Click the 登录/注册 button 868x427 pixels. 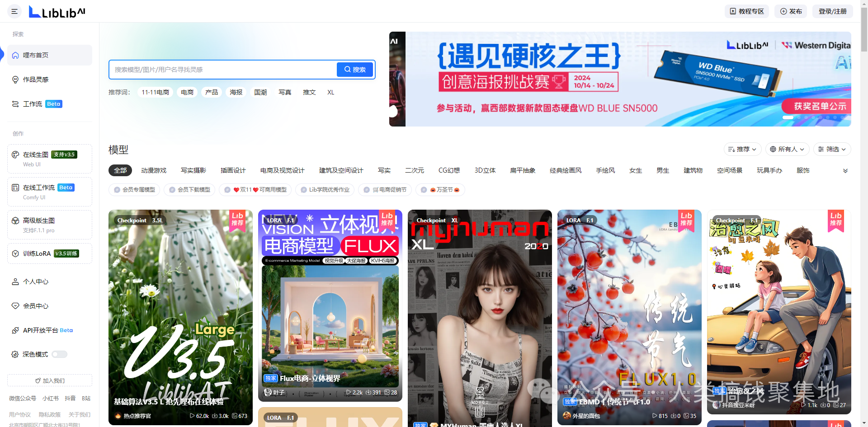(x=832, y=11)
